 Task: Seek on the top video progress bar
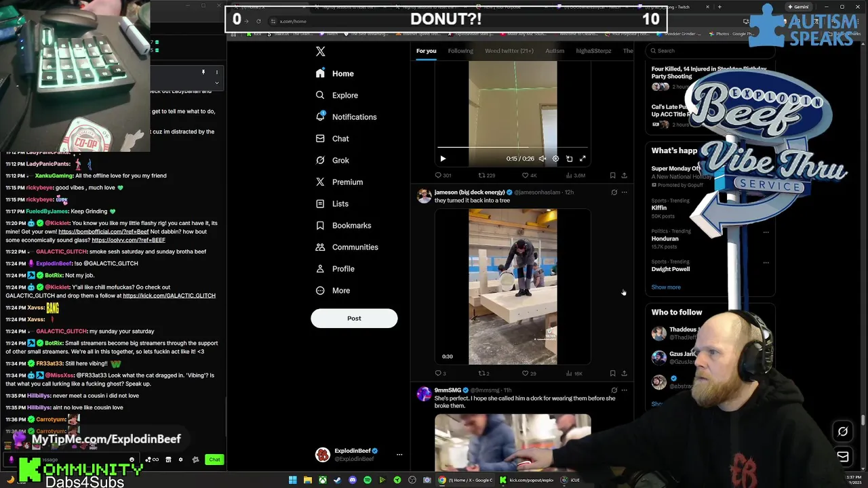click(x=513, y=147)
